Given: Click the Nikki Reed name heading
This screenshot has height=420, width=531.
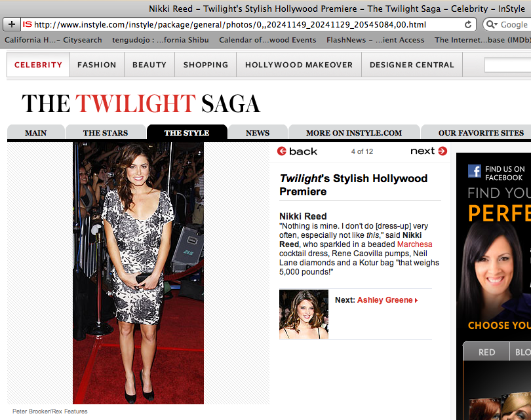Looking at the screenshot, I should [x=303, y=216].
